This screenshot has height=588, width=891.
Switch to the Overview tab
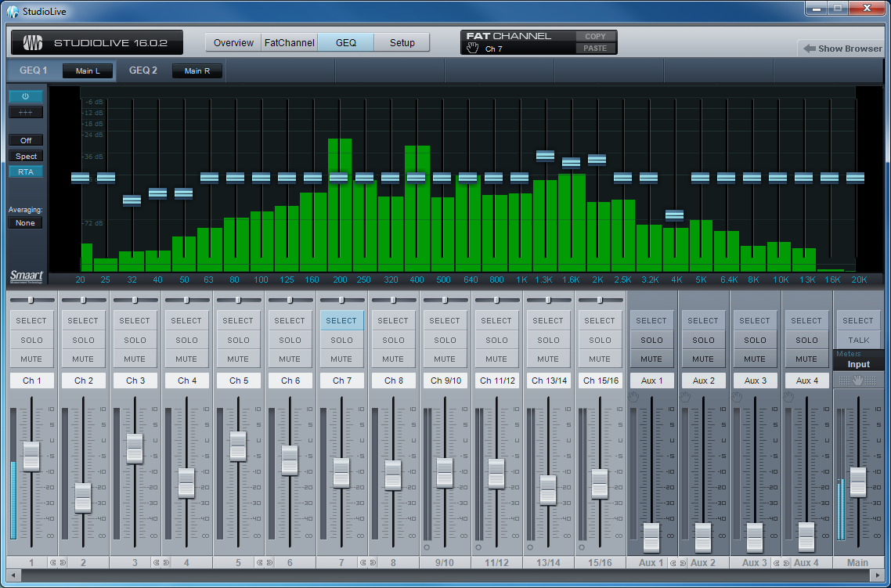click(233, 42)
